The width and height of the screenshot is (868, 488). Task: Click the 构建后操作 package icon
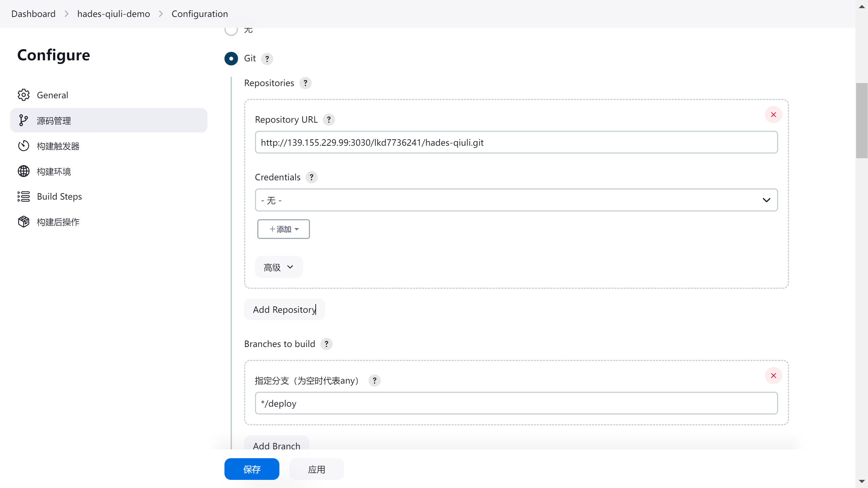(23, 222)
